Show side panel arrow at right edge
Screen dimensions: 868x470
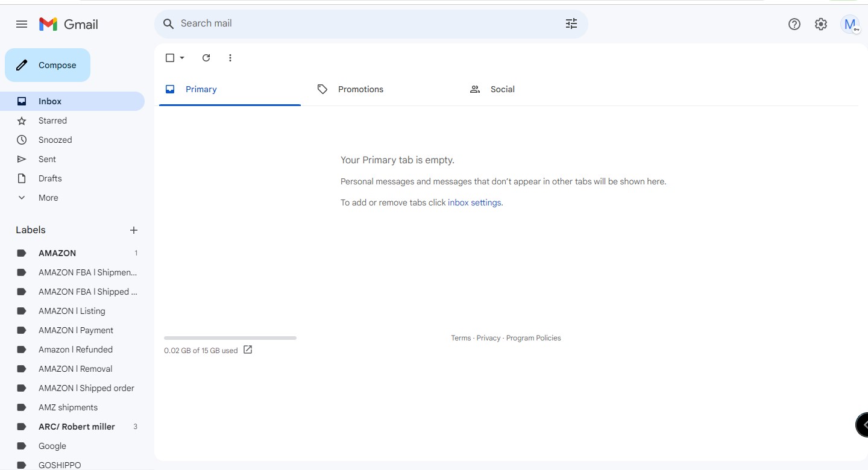point(863,425)
